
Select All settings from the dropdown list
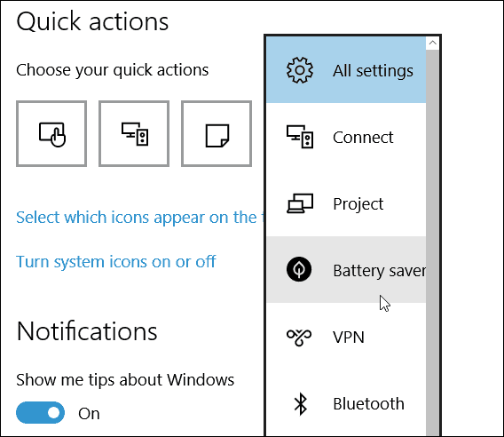tap(346, 70)
